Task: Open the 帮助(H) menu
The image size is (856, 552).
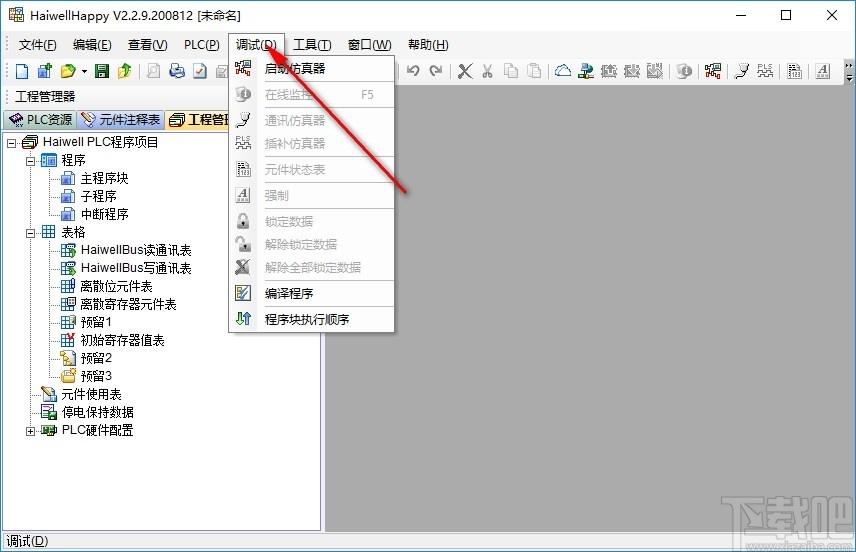Action: (428, 45)
